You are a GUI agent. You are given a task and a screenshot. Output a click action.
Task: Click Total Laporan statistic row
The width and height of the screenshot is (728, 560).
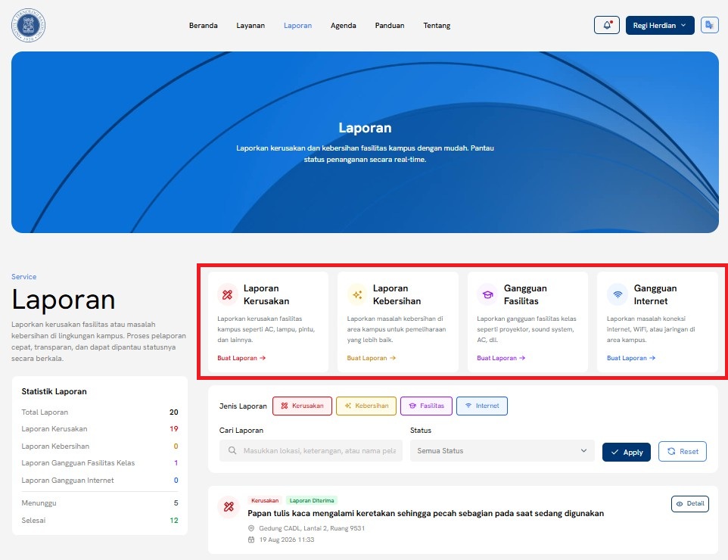pos(100,412)
